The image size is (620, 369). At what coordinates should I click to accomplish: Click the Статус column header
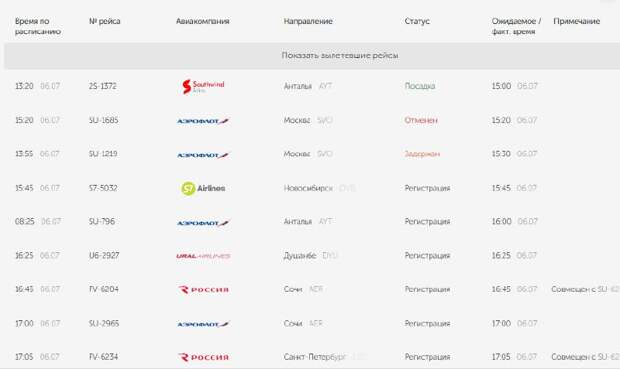417,21
